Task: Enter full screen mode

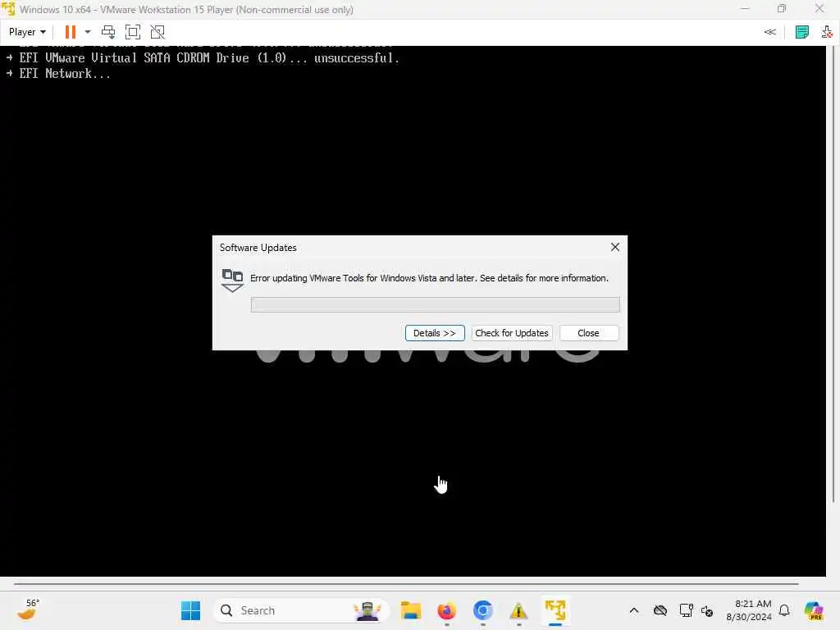Action: (x=133, y=32)
